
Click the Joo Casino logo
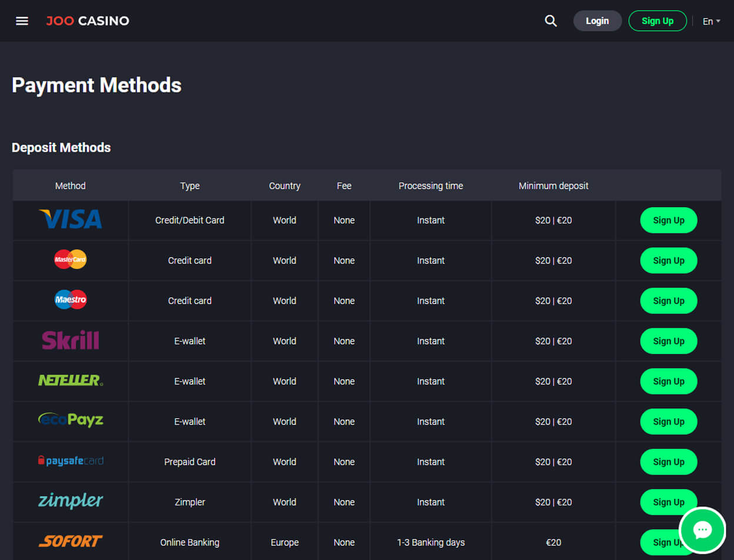pos(88,21)
